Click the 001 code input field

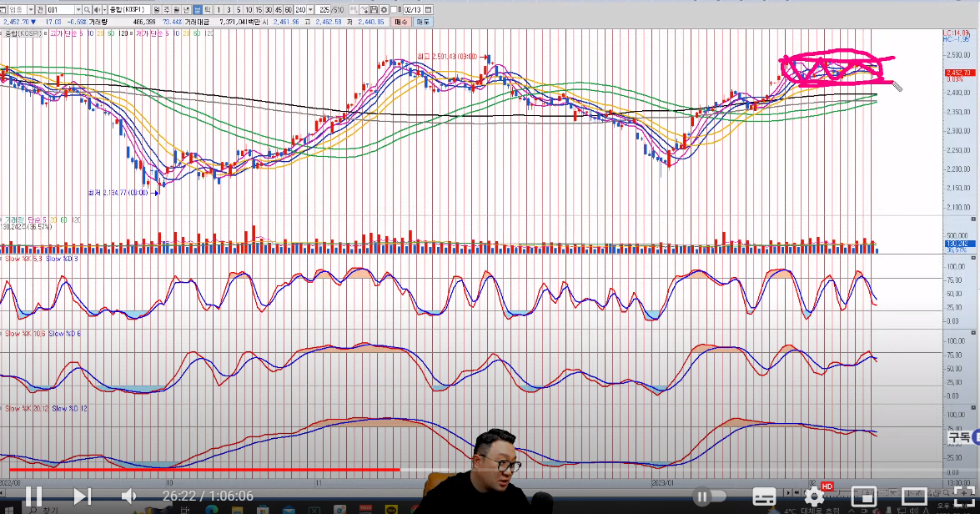[x=61, y=10]
